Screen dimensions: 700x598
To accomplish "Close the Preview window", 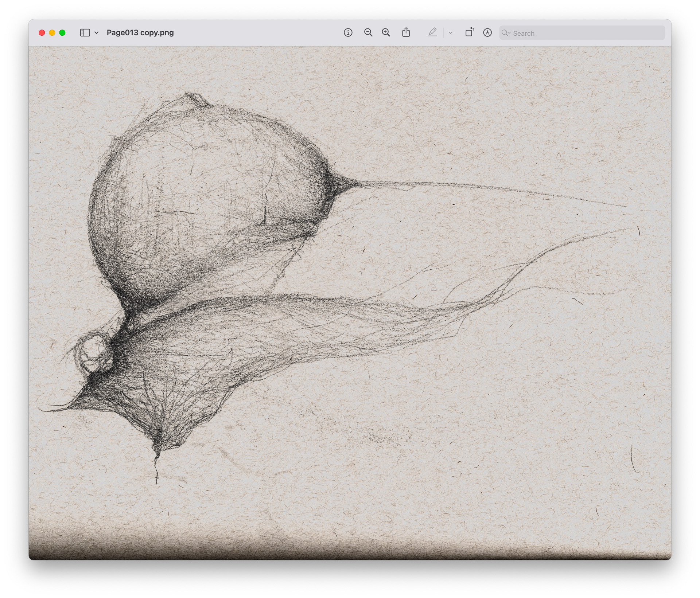I will [42, 32].
